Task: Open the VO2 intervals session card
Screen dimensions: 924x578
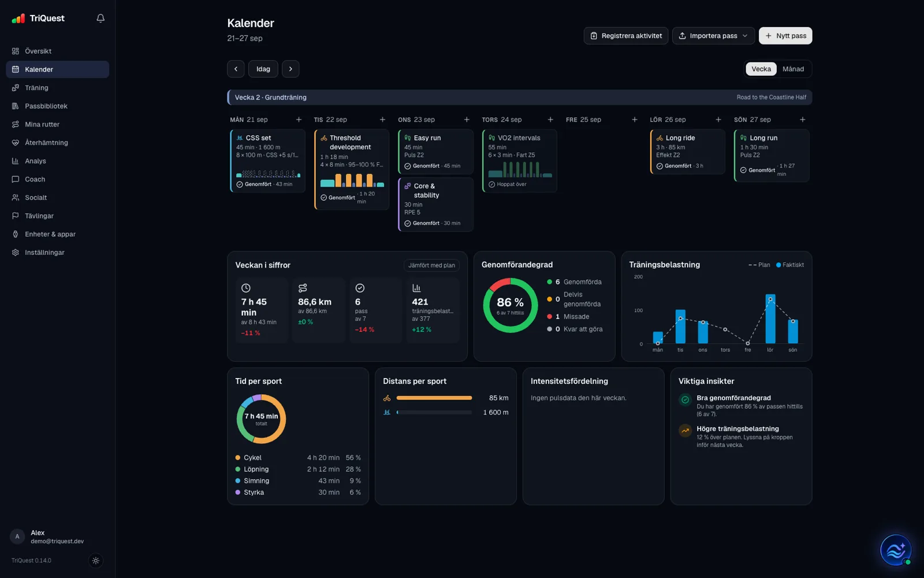Action: point(520,161)
